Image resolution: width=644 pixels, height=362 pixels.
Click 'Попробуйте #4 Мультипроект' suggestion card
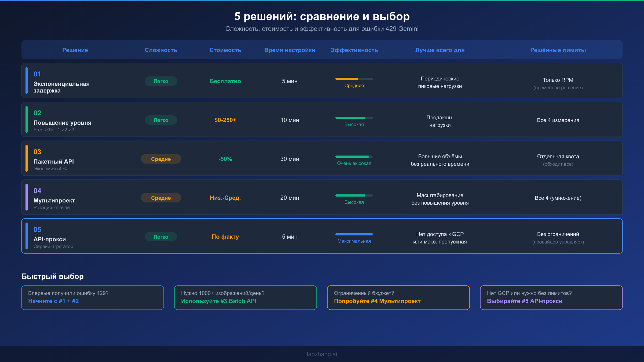[x=377, y=301]
